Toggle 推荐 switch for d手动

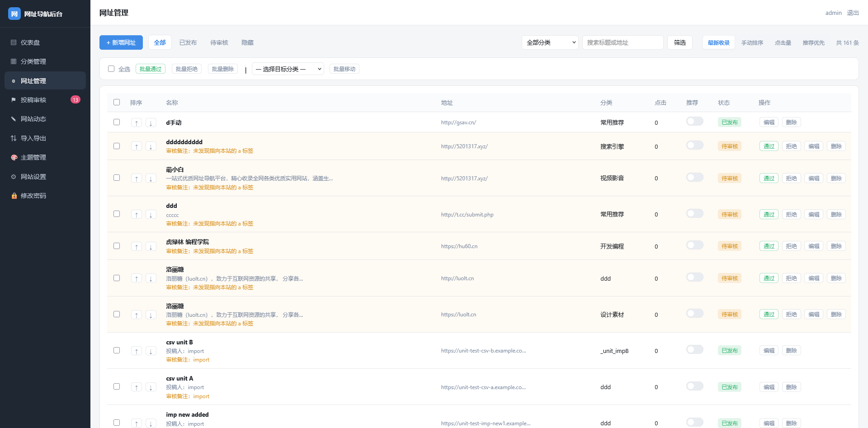pos(695,121)
